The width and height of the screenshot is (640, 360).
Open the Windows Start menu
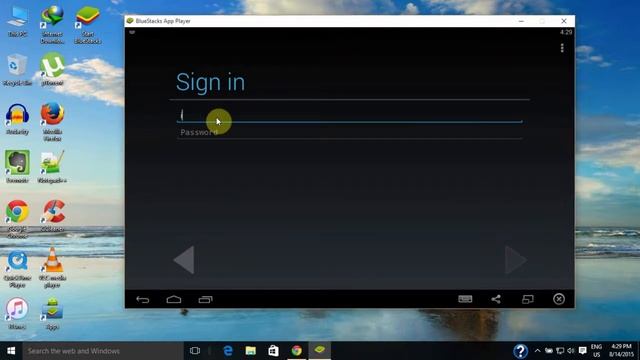[11, 351]
